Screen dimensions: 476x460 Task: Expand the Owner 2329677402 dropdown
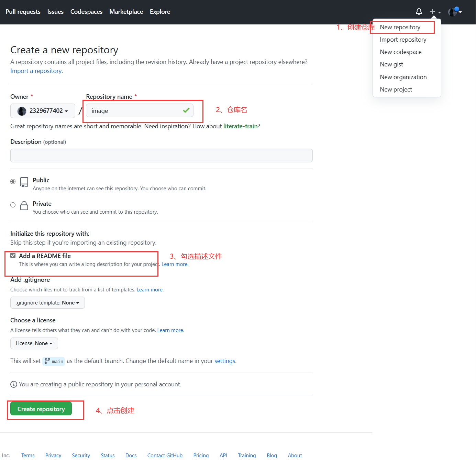(43, 111)
